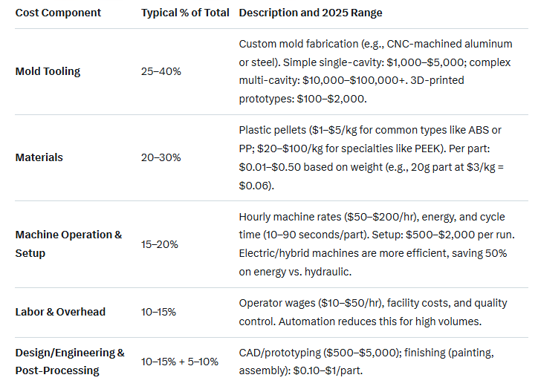This screenshot has width=538, height=392.
Task: Select the Mold Tooling row label
Action: [48, 71]
